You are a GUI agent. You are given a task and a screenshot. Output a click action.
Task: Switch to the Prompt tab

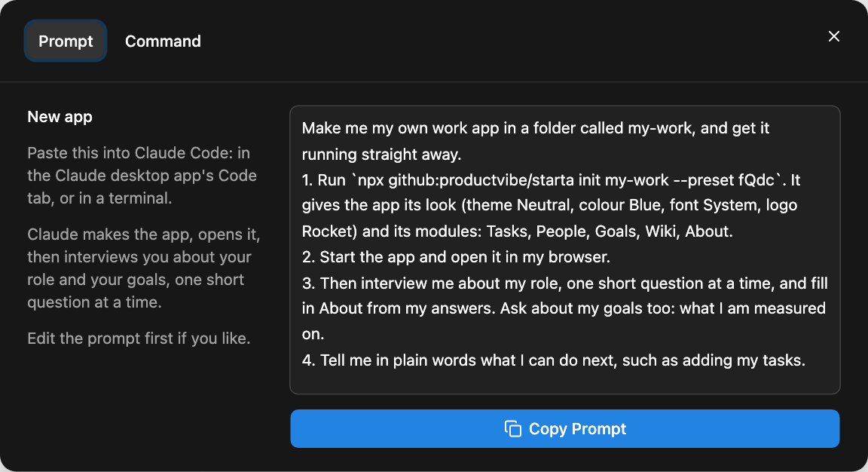point(66,41)
